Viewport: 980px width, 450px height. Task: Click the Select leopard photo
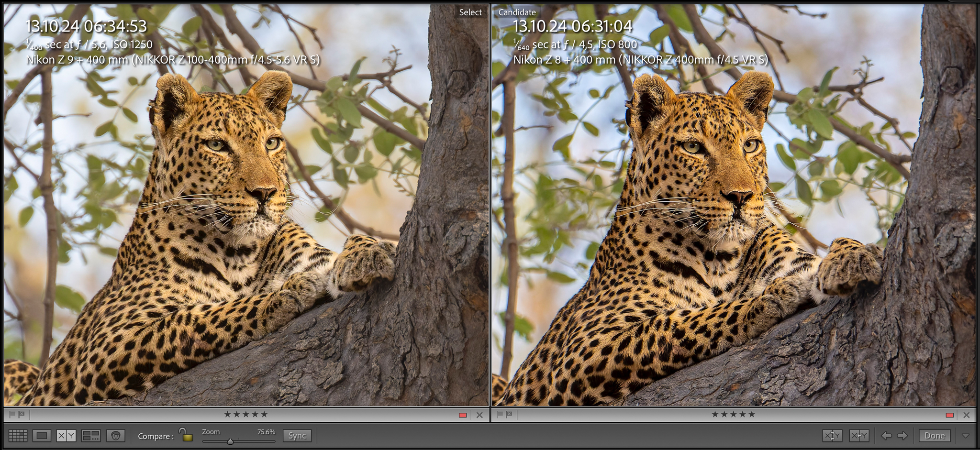pos(246,206)
